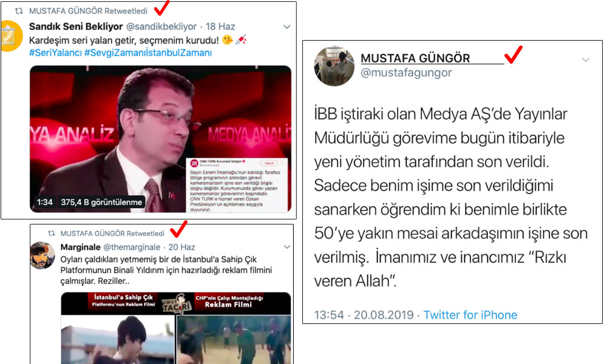The height and width of the screenshot is (364, 607).
Task: Click the retweet icon above Marginale tweet
Action: pos(51,233)
